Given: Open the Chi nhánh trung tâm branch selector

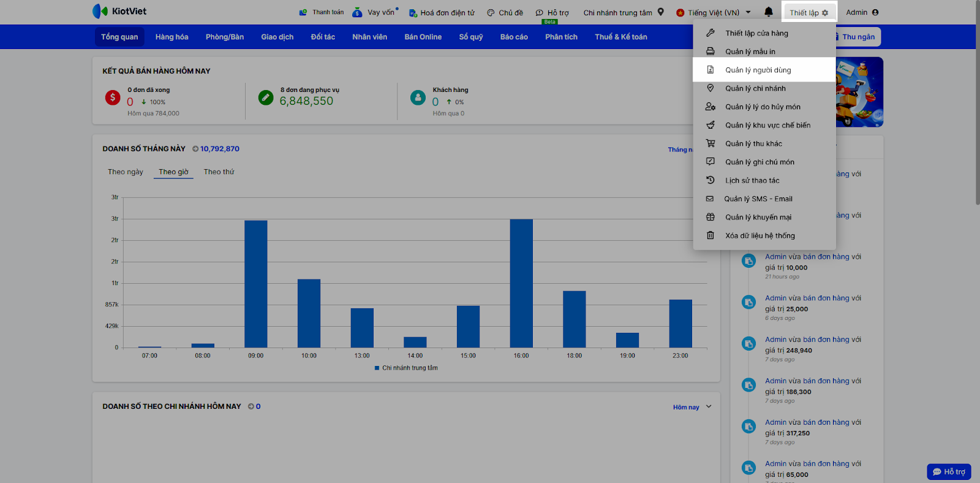Looking at the screenshot, I should 623,12.
